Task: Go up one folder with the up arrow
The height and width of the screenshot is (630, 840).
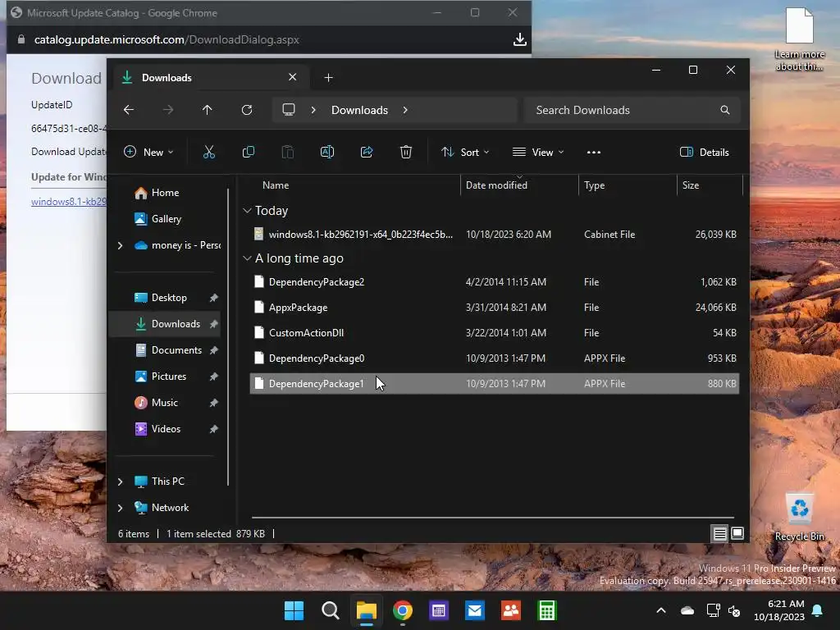Action: [208, 110]
